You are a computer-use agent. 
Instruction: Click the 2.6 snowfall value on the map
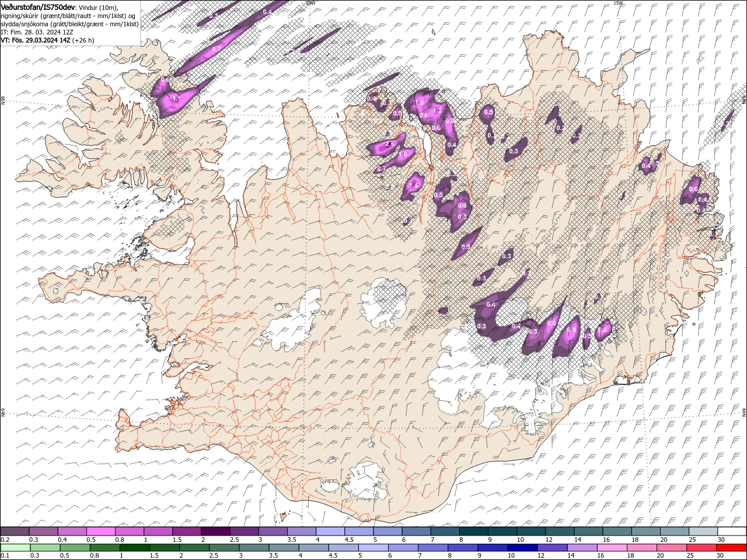coord(390,143)
